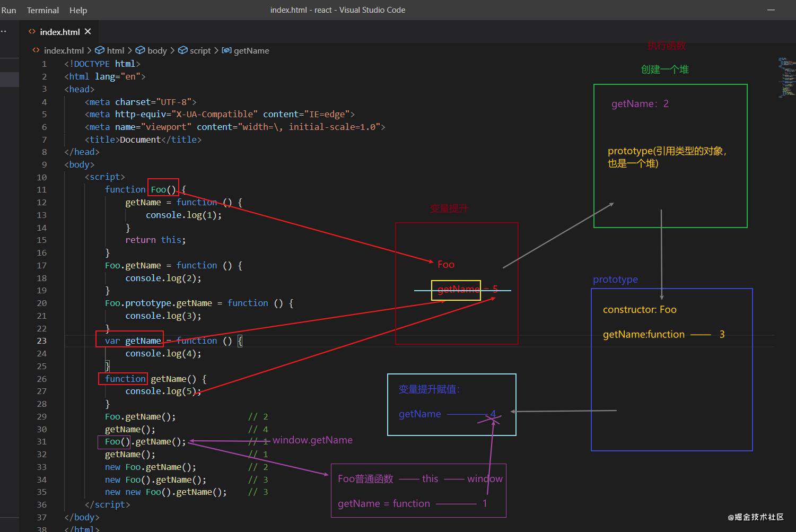The height and width of the screenshot is (532, 796).
Task: Click console.log(4); statement
Action: coord(163,353)
